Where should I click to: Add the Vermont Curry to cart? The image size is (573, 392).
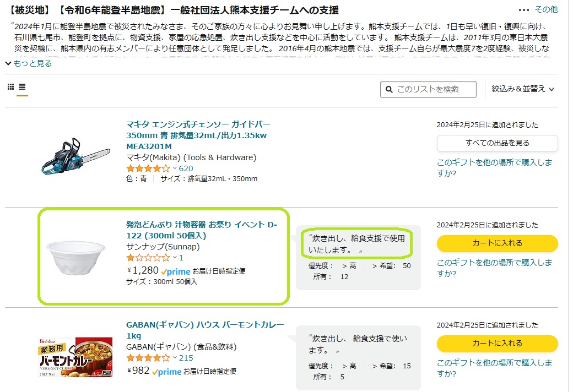point(498,344)
